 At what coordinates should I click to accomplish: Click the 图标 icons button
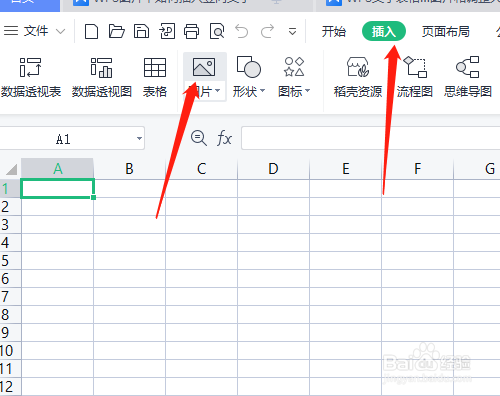coord(294,67)
